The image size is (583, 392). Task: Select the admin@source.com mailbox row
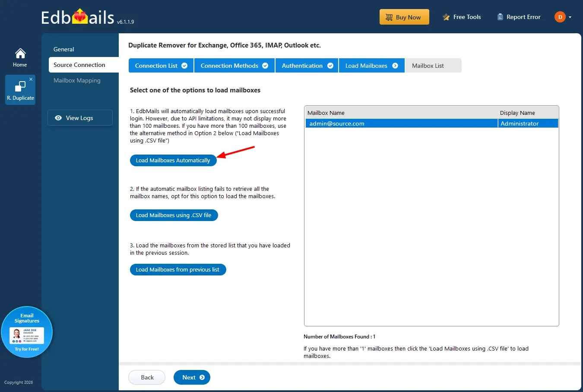coord(432,123)
